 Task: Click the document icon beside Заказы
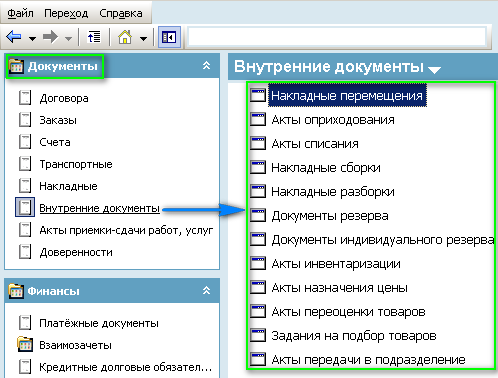(x=25, y=120)
